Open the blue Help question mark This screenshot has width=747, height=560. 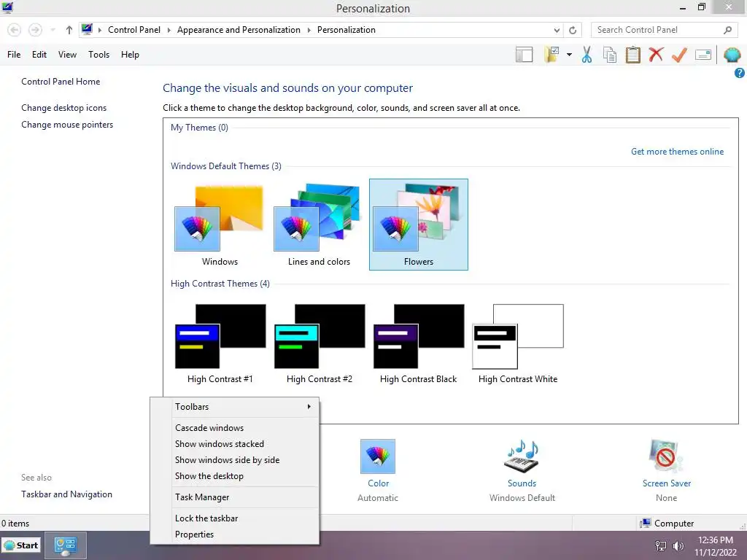tap(740, 73)
